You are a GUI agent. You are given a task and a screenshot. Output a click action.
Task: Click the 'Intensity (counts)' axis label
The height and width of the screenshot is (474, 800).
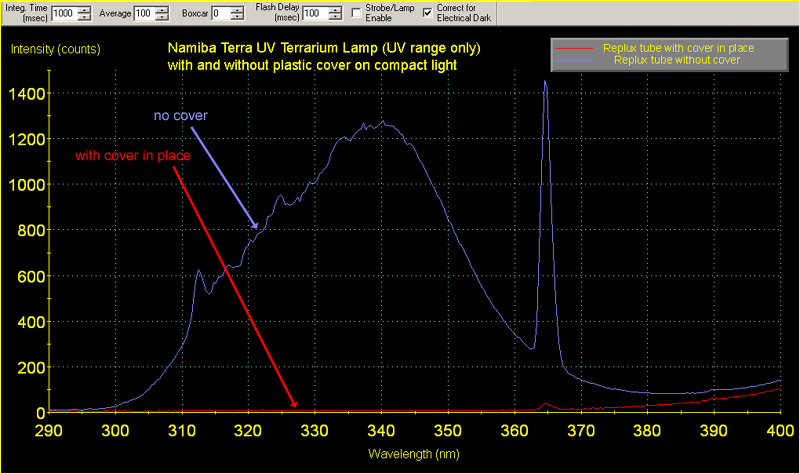coord(56,49)
